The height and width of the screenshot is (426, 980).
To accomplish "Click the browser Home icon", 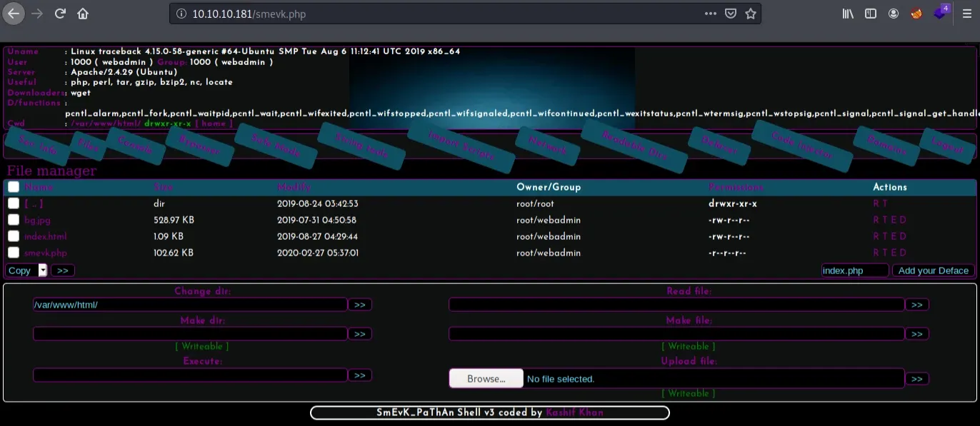I will click(x=83, y=14).
